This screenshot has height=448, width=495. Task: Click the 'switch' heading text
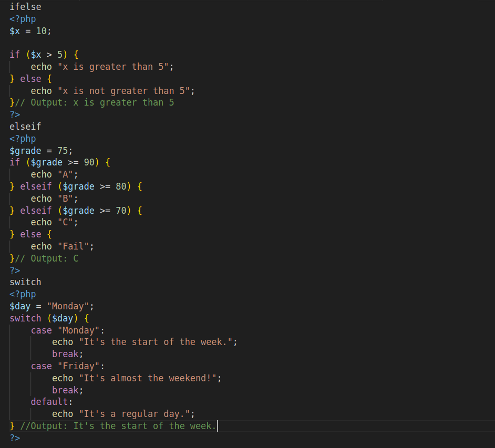point(25,282)
